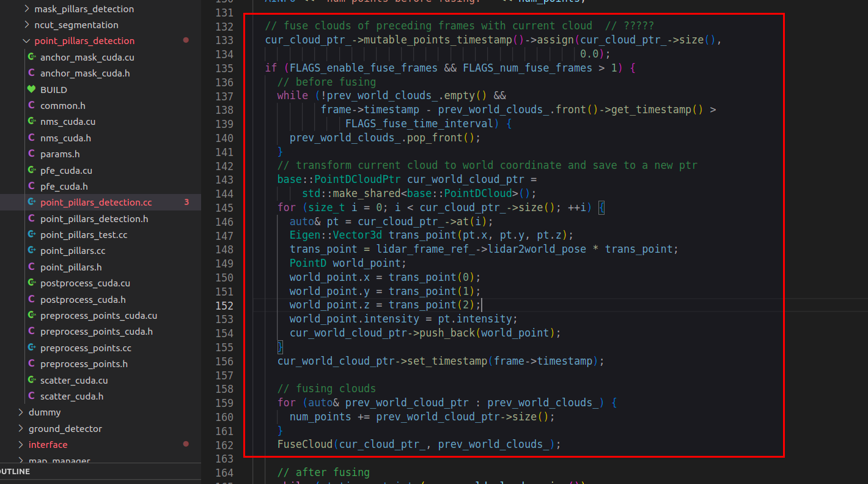Expand the ncut_segmentation folder chevron
Image resolution: width=868 pixels, height=484 pixels.
point(26,24)
